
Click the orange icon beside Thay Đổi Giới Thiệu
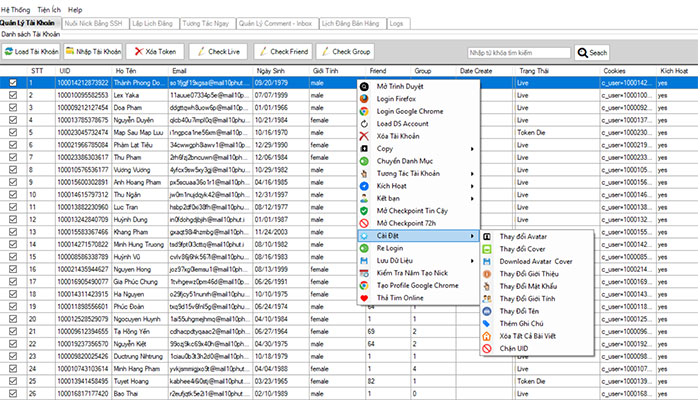click(x=487, y=274)
